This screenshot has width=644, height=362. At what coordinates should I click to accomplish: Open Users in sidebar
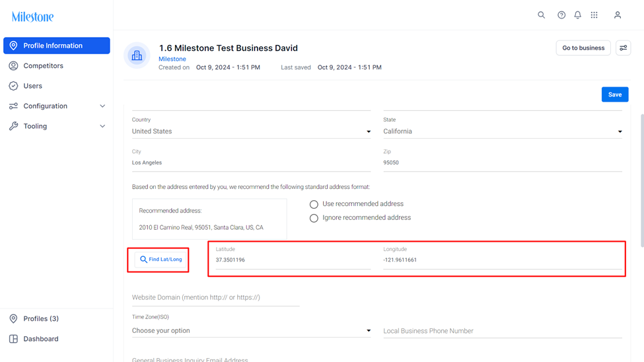pyautogui.click(x=57, y=86)
